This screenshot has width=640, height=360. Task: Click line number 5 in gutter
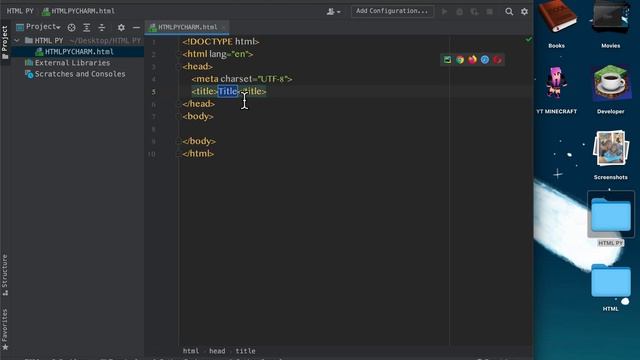click(x=153, y=92)
